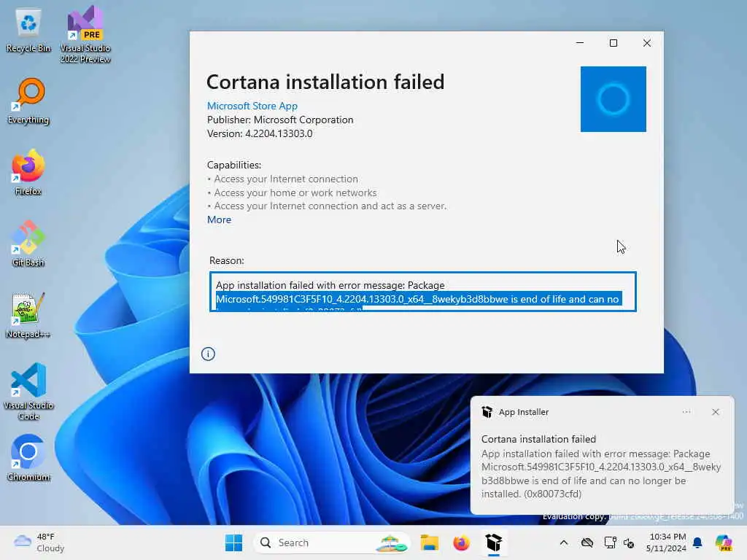Click the taskbar Search box
747x560 pixels.
(332, 542)
